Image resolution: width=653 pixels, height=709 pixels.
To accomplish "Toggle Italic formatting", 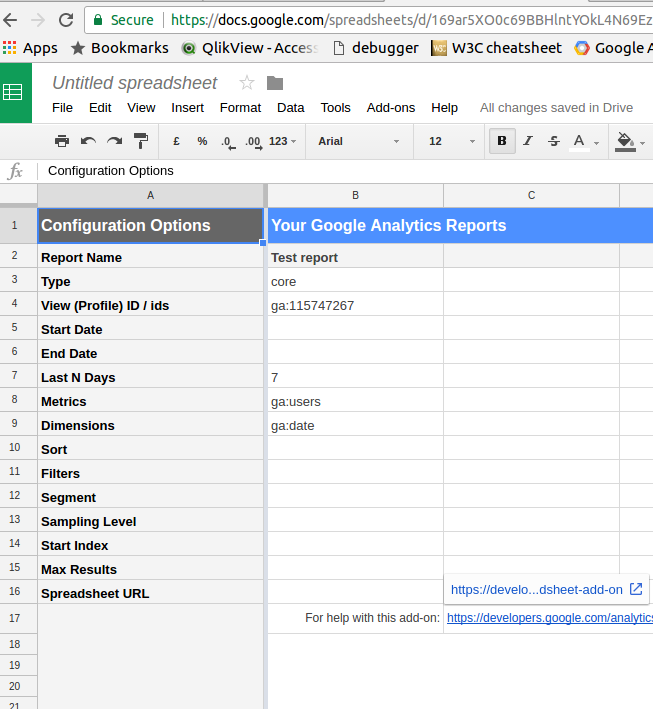I will [528, 141].
